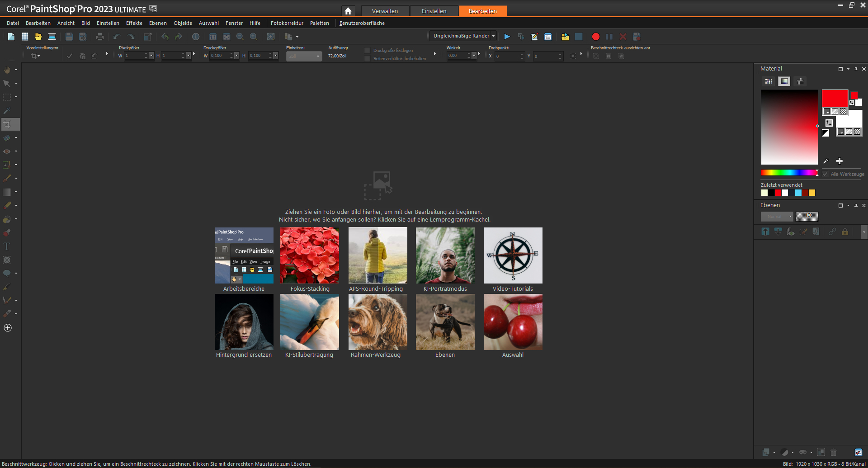Run the selected script with the play icon
This screenshot has width=868, height=468.
tap(507, 37)
